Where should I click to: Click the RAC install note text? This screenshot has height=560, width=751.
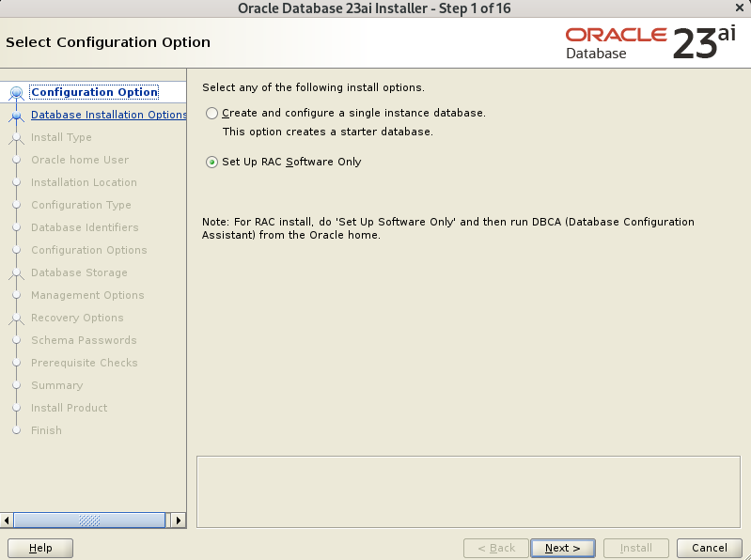pos(447,228)
